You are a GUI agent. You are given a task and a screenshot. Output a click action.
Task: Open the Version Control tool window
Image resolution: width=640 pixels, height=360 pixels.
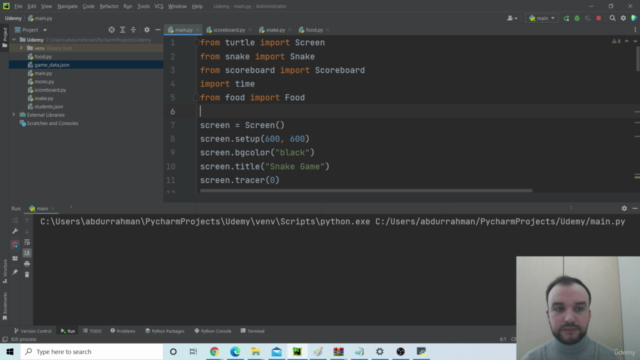tap(33, 331)
